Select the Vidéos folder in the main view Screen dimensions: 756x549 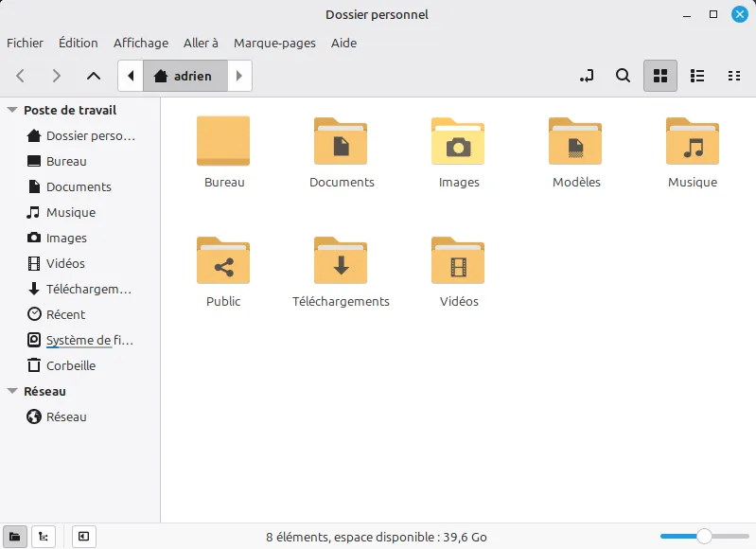coord(458,261)
